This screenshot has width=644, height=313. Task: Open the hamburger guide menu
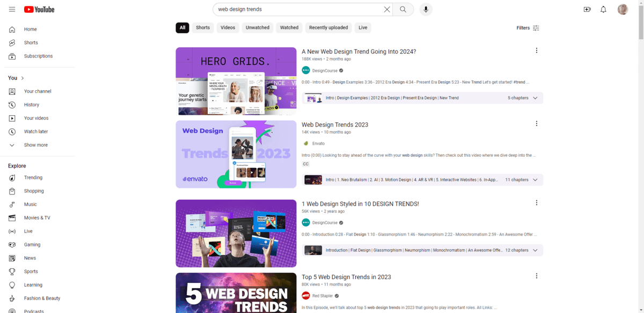[12, 9]
